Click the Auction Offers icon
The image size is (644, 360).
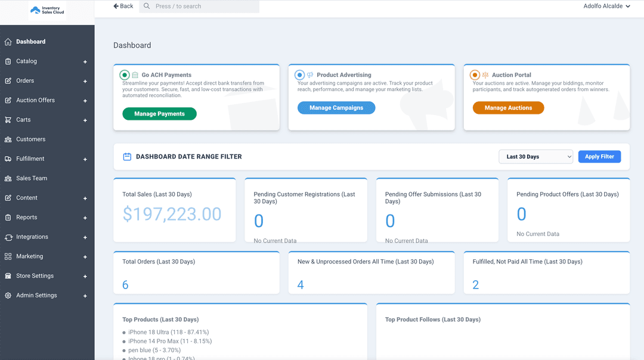[x=8, y=100]
